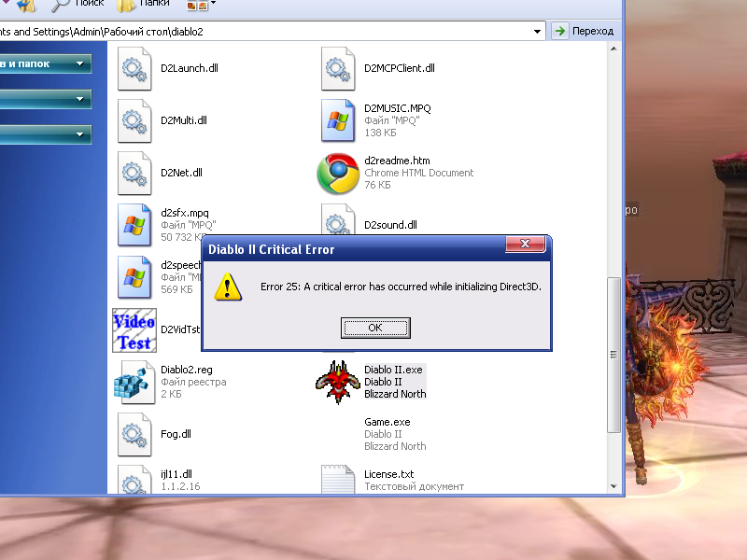Select the D2Net.dll file icon
747x560 pixels.
pos(134,174)
